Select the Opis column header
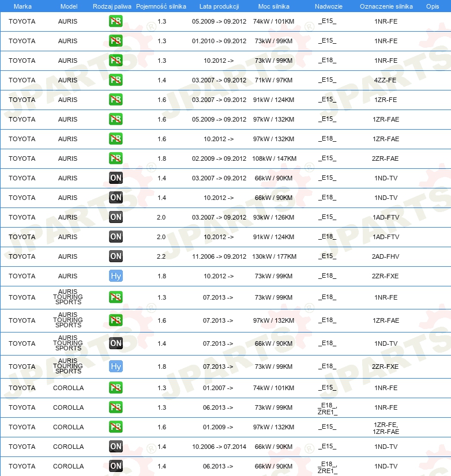 click(433, 6)
